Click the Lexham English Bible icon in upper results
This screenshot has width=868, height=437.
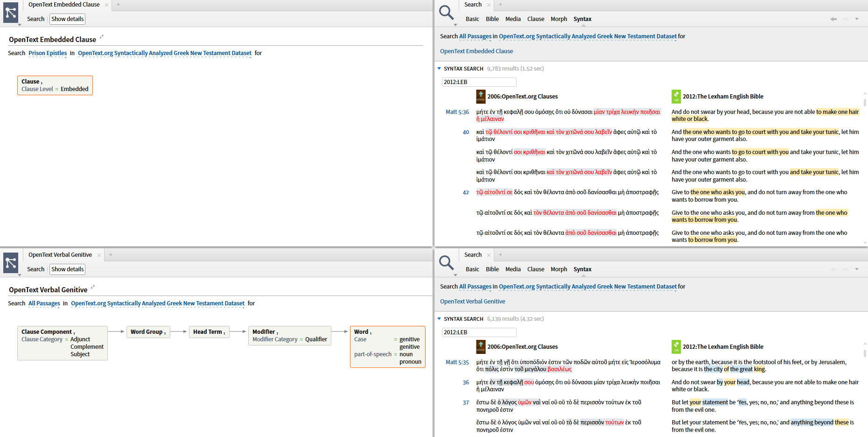[676, 97]
